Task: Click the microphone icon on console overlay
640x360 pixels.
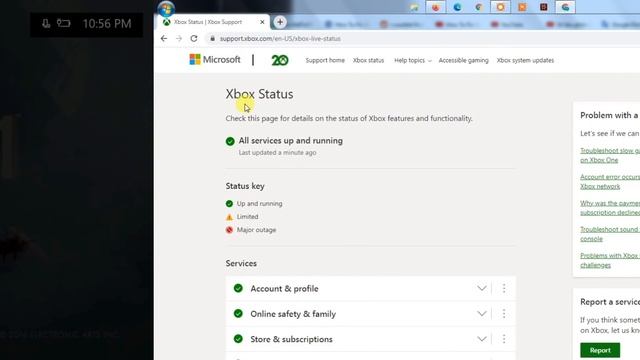Action: coord(46,24)
